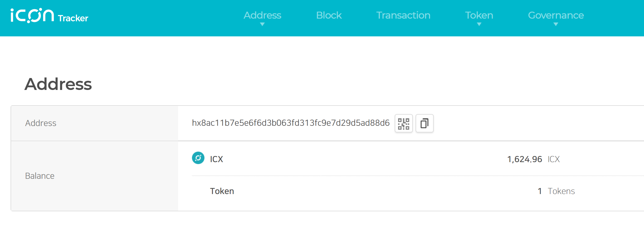Open the Governance navigation menu
644x236 pixels.
(556, 15)
